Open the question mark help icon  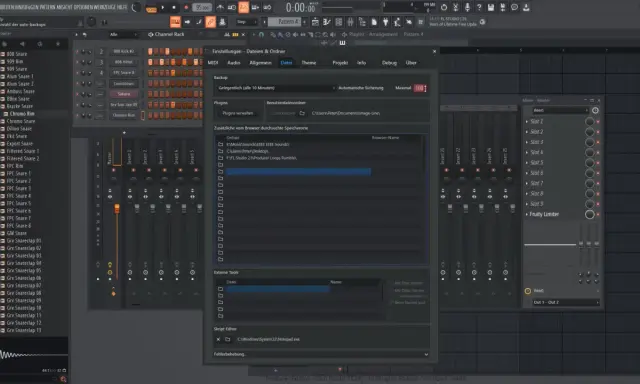[x=479, y=7]
